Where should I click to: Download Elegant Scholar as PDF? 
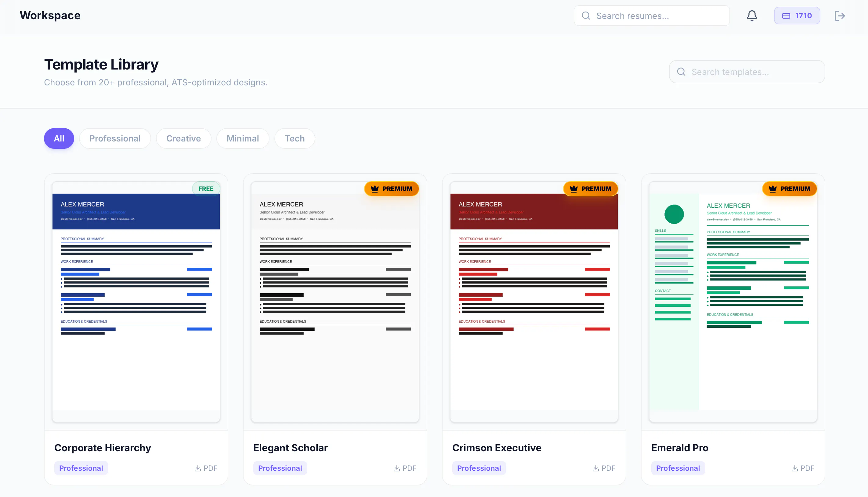click(405, 468)
